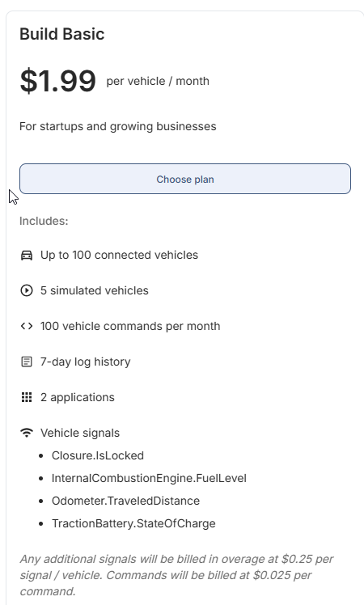
Task: Click the car icon for connected vehicles
Action: (x=27, y=256)
